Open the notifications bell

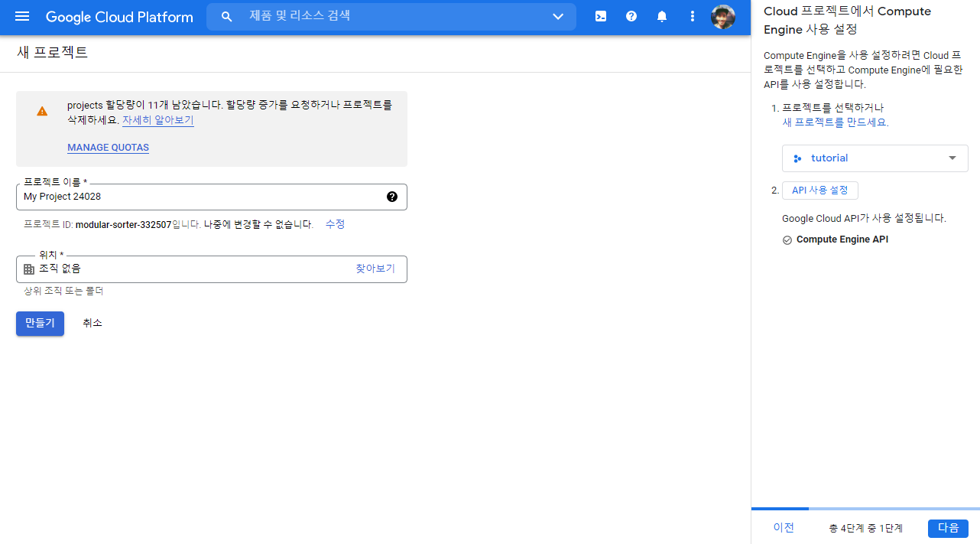(x=662, y=16)
